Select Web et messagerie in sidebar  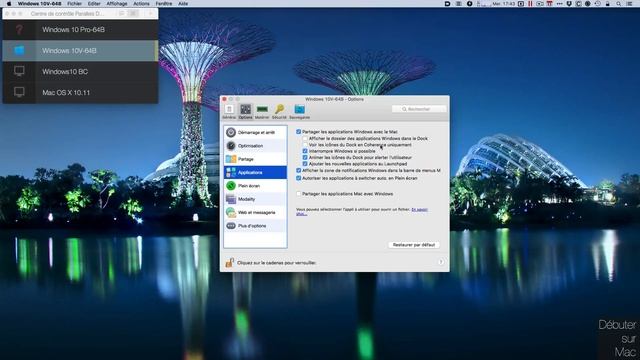[x=256, y=212]
